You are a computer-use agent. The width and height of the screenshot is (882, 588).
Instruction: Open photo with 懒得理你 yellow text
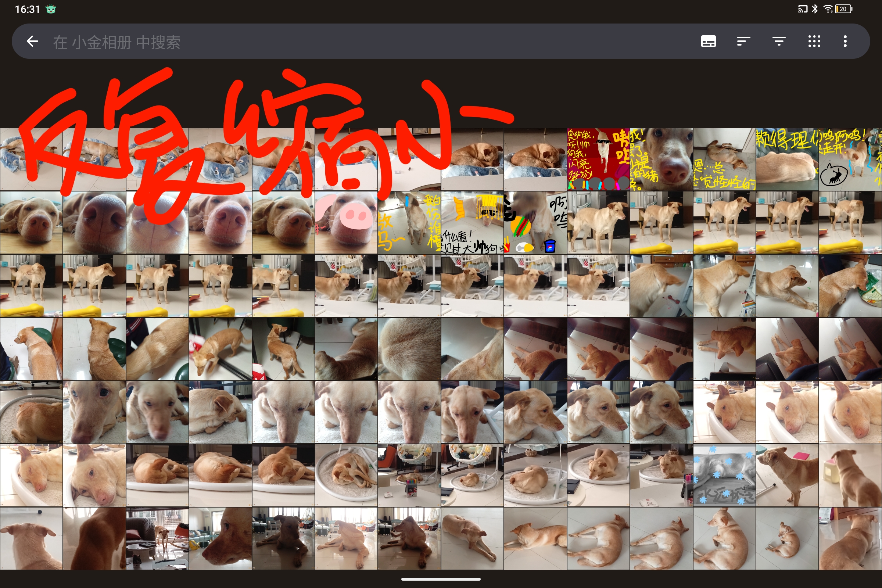pyautogui.click(x=787, y=159)
